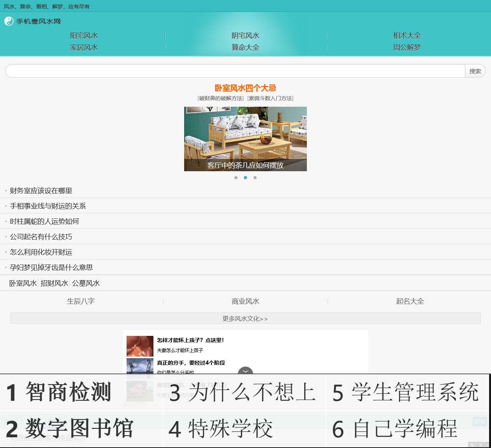Select the third carousel indicator dot

point(255,178)
